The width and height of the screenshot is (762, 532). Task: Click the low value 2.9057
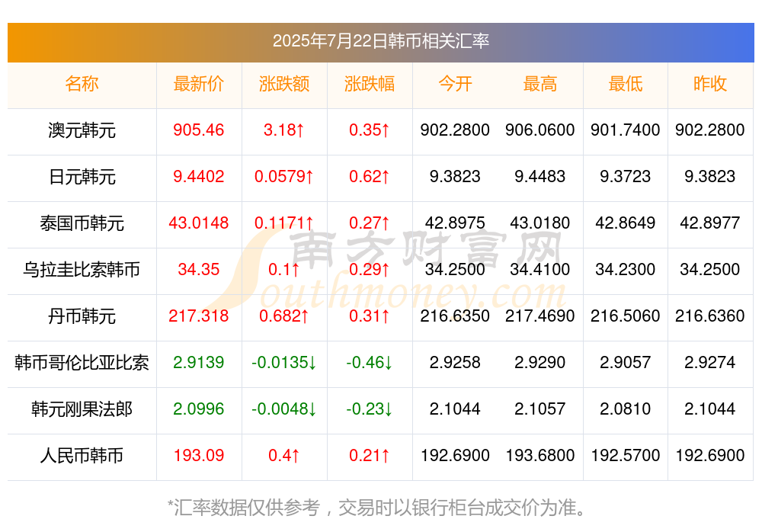pyautogui.click(x=626, y=362)
